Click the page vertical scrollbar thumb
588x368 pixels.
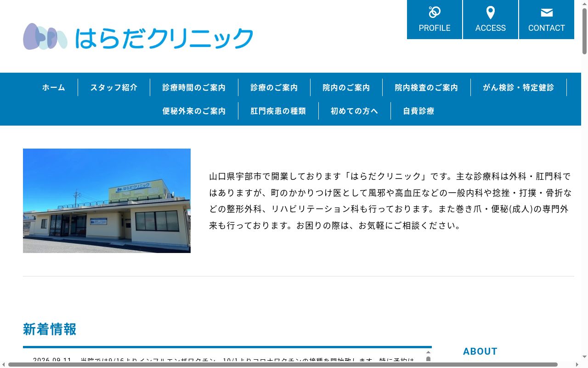pos(584,31)
